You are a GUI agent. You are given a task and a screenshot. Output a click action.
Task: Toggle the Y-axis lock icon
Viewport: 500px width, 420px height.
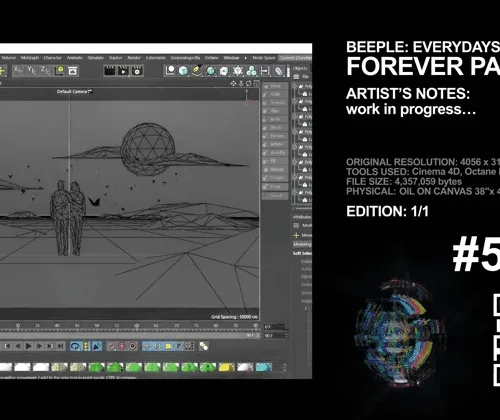[x=32, y=70]
